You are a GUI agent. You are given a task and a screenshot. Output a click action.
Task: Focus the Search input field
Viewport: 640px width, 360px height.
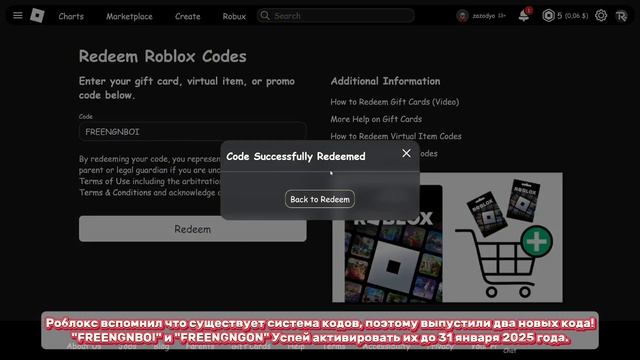pyautogui.click(x=336, y=16)
